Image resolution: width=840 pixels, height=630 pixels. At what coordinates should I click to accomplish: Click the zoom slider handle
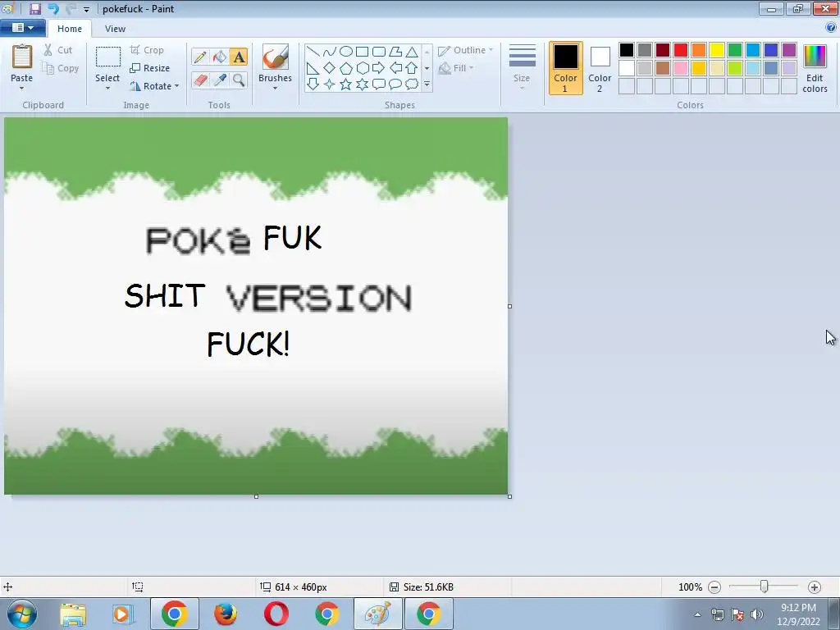[765, 587]
